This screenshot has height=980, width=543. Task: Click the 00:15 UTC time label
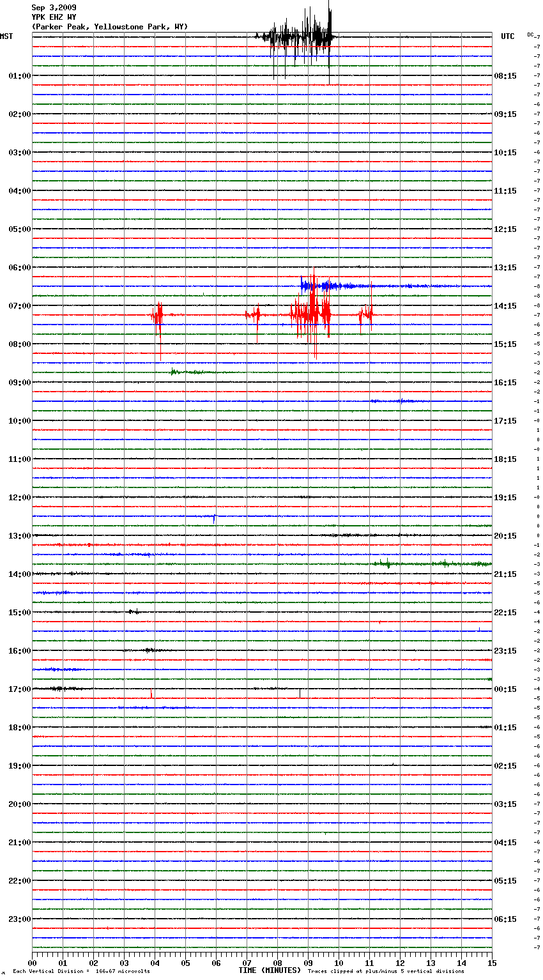505,689
